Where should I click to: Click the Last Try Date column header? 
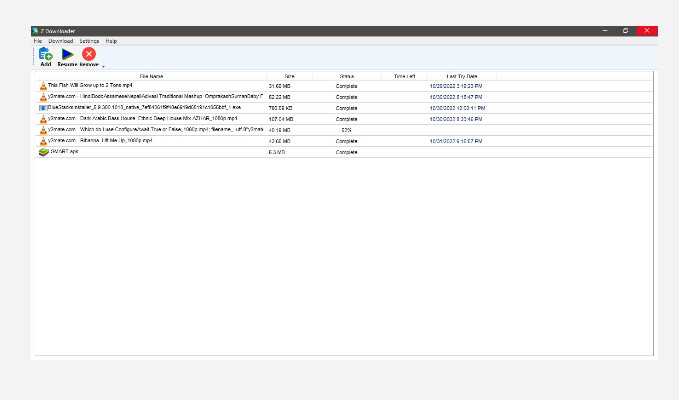pos(462,76)
